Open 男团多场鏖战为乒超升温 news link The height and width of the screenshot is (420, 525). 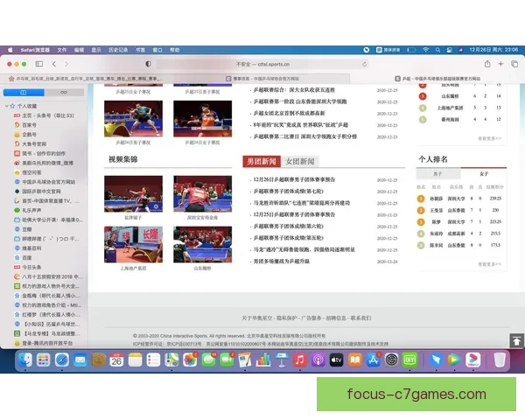(x=281, y=262)
